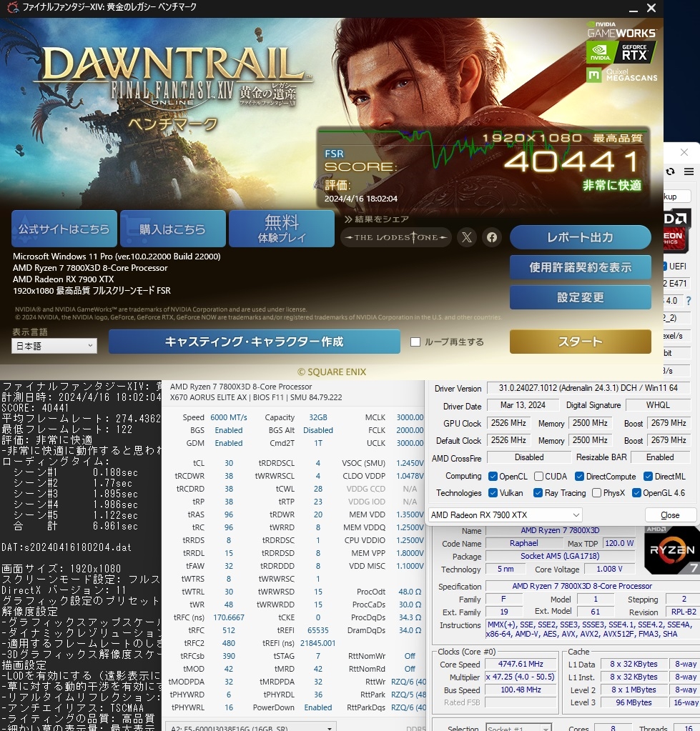
Task: Click the benchmark window app icon
Action: [13, 7]
